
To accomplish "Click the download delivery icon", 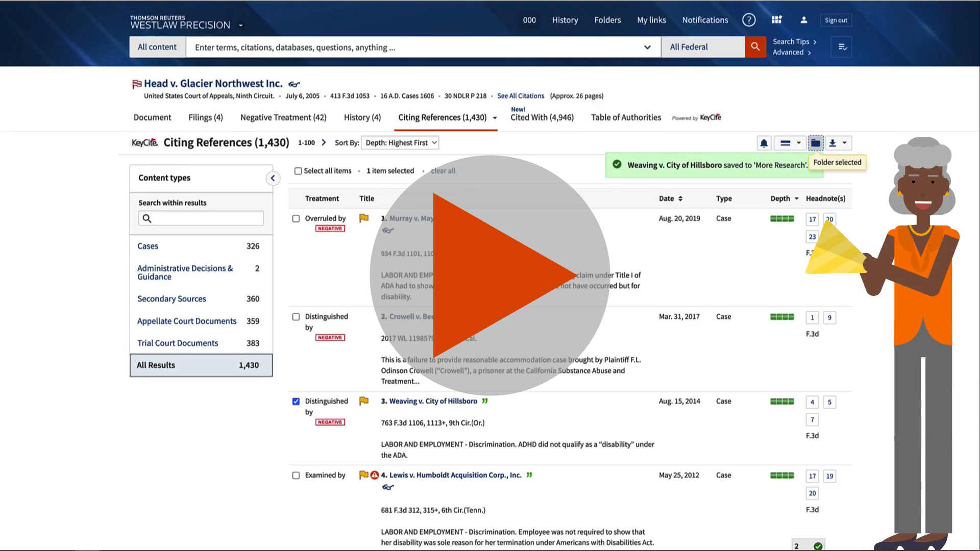I will pos(832,143).
